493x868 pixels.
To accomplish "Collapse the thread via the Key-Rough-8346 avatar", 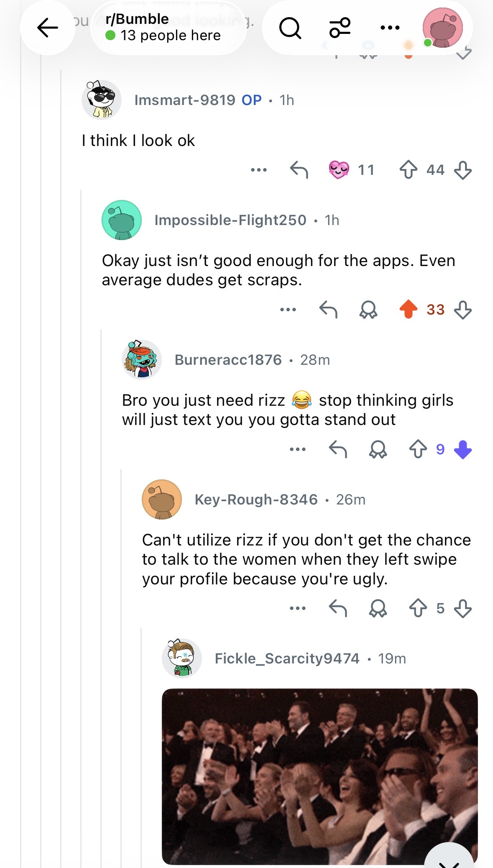I will click(x=162, y=499).
